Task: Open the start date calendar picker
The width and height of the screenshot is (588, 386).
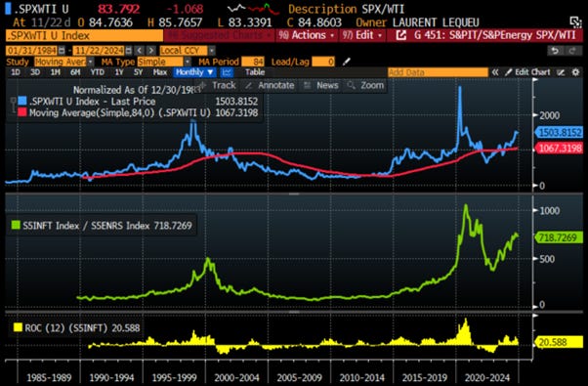Action: tap(62, 50)
